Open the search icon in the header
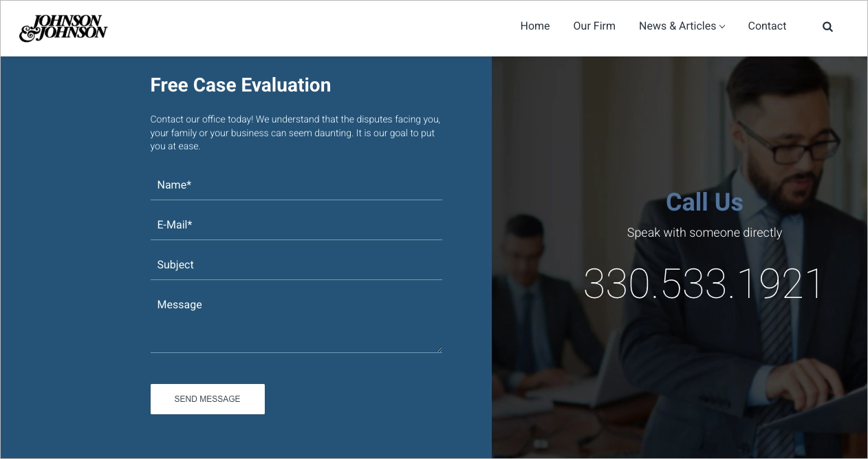The image size is (868, 459). (x=827, y=26)
